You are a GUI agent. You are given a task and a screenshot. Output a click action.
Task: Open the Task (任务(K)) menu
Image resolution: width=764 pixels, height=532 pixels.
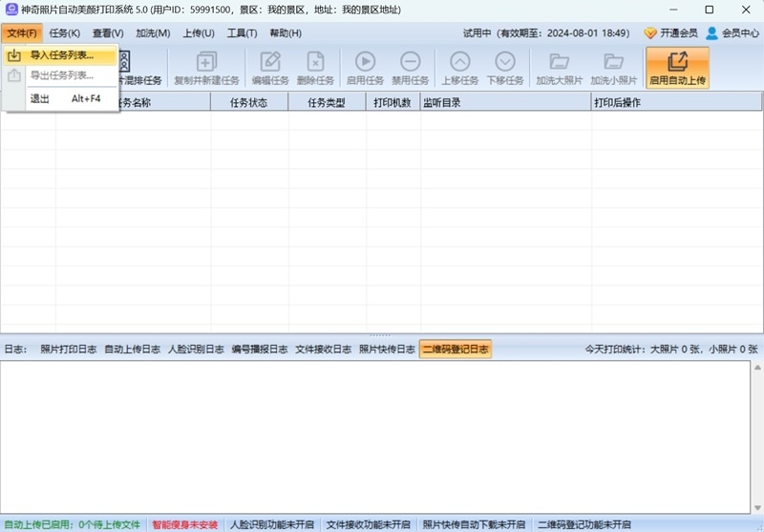64,33
